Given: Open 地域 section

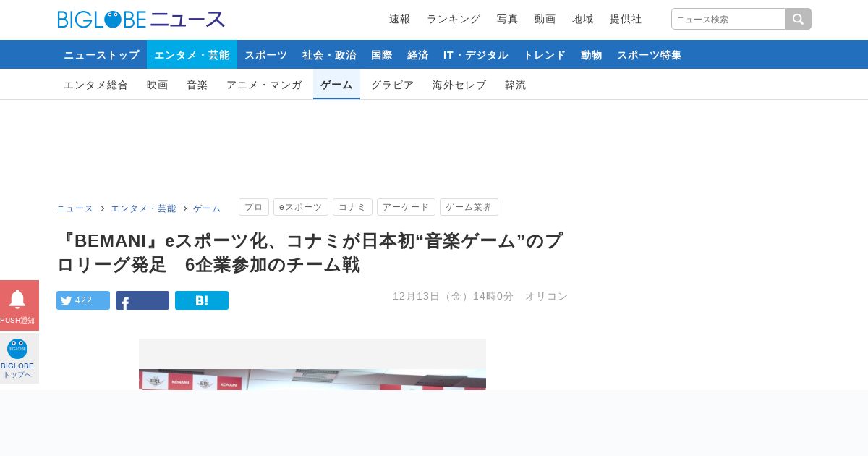Looking at the screenshot, I should [582, 19].
